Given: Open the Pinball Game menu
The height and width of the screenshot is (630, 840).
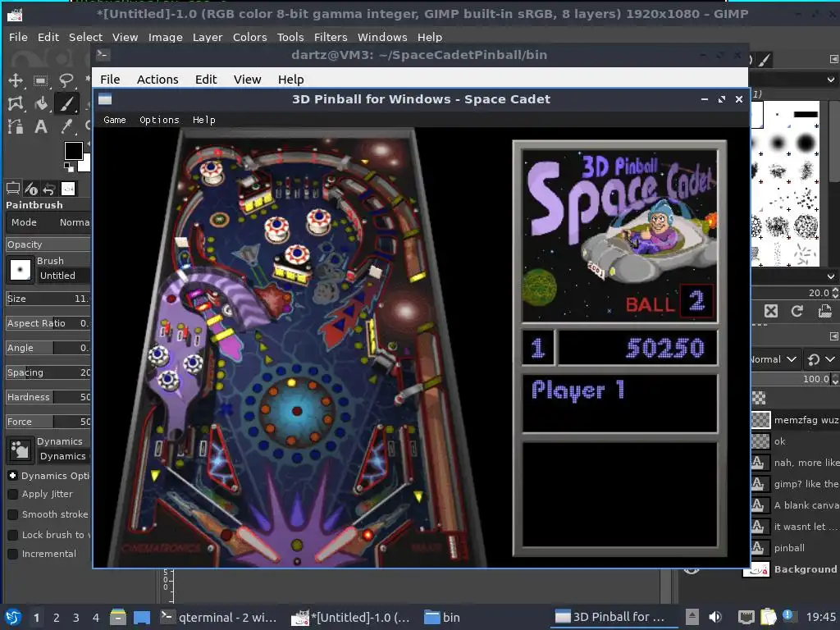Looking at the screenshot, I should point(115,120).
